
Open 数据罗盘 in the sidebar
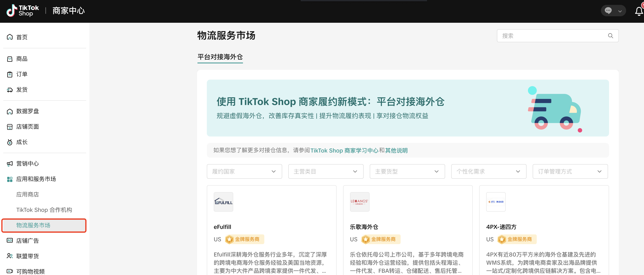pyautogui.click(x=27, y=111)
